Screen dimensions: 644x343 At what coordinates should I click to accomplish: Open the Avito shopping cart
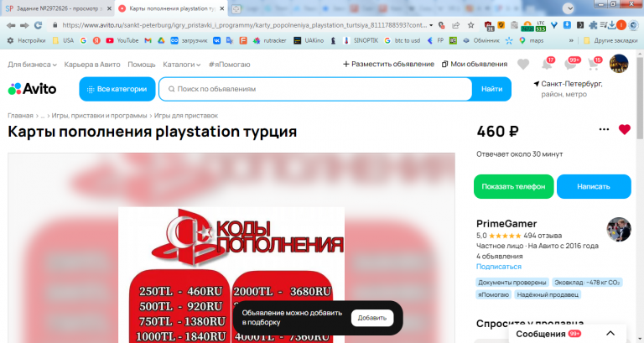pyautogui.click(x=594, y=64)
